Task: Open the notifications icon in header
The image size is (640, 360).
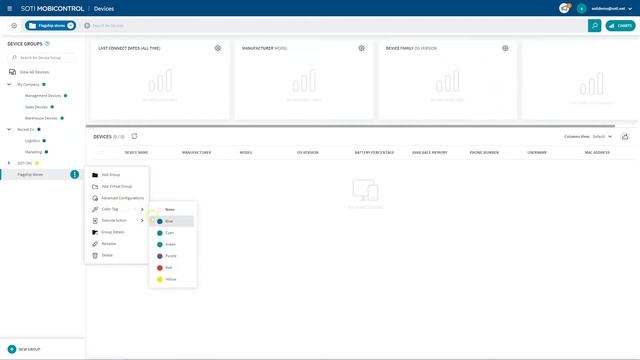Action: [564, 8]
